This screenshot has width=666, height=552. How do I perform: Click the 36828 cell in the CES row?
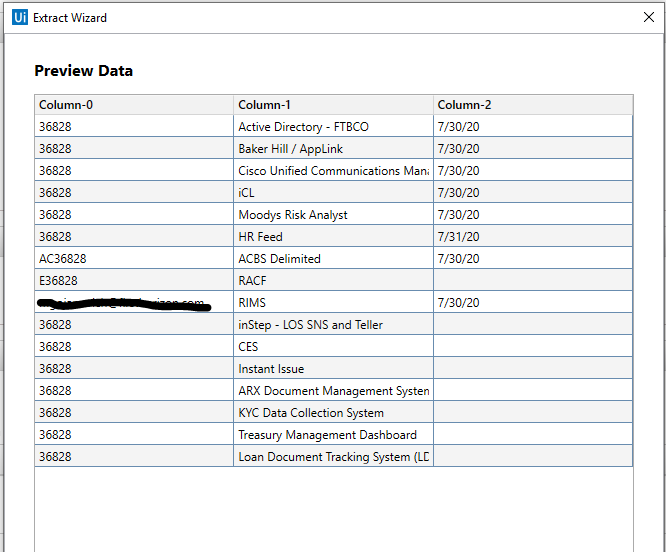134,346
